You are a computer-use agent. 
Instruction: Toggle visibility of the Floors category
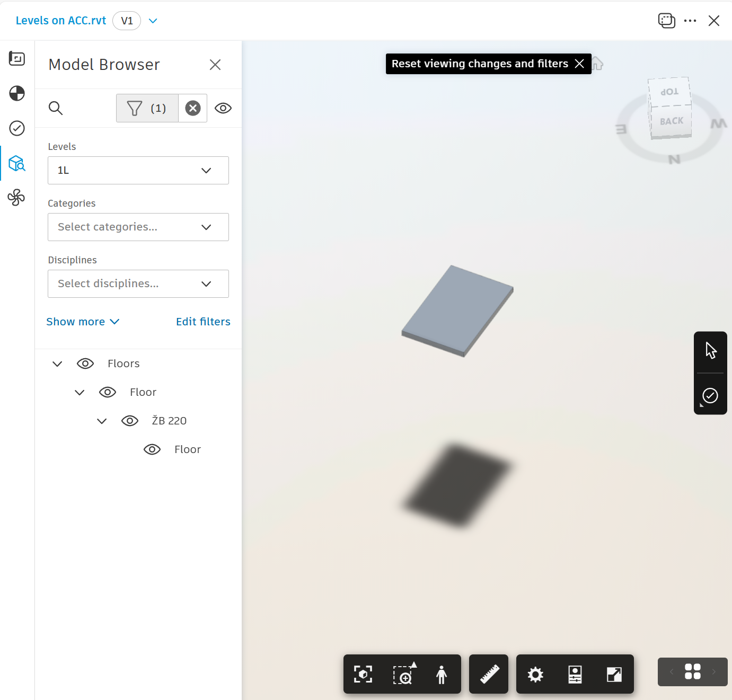(x=85, y=364)
